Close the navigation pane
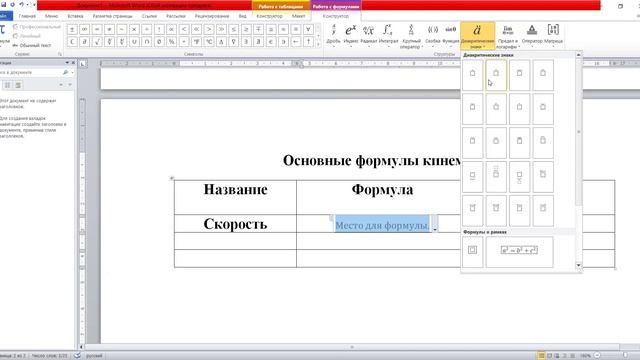This screenshot has width=640, height=360. (73, 63)
